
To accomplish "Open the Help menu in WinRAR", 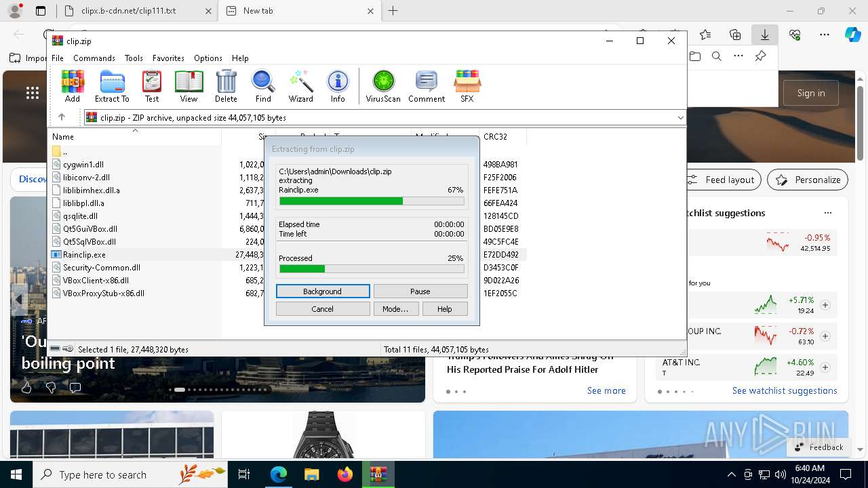I will 240,58.
